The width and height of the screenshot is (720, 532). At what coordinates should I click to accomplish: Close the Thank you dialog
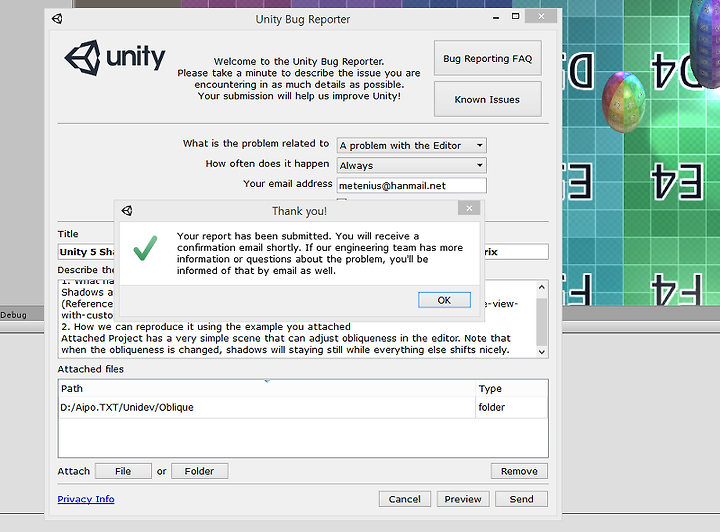pyautogui.click(x=469, y=208)
